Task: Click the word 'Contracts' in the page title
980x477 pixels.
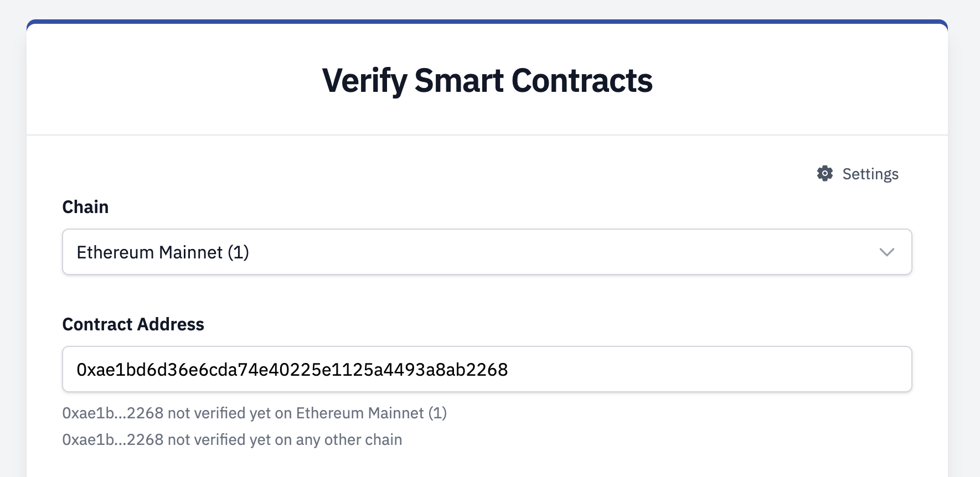Action: pyautogui.click(x=582, y=81)
